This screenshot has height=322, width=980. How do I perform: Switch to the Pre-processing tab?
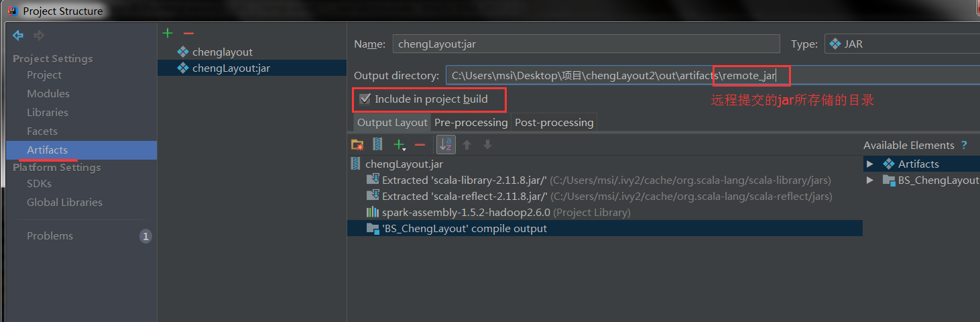(471, 123)
